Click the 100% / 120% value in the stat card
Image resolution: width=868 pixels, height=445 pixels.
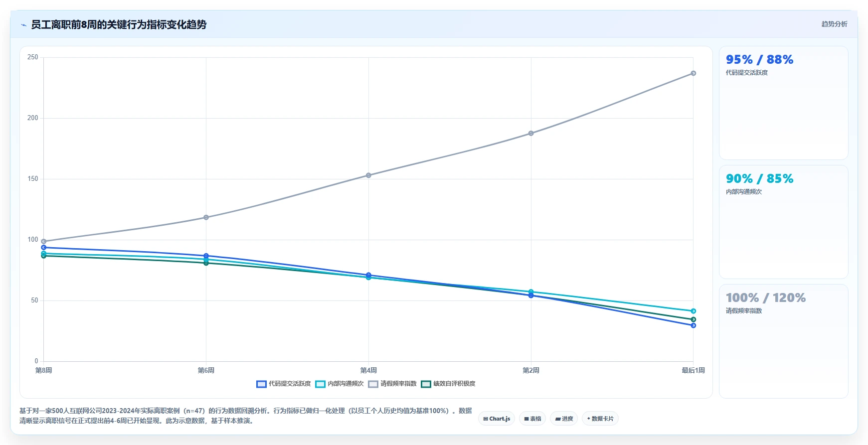click(766, 297)
